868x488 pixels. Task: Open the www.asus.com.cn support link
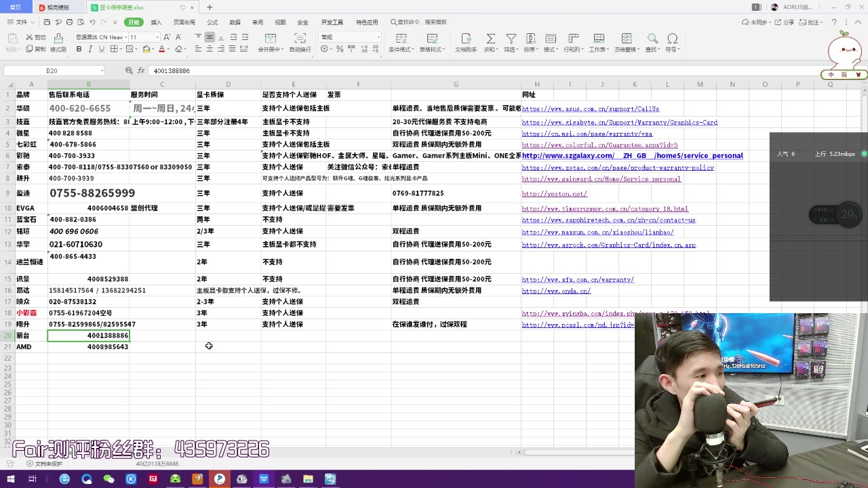point(591,108)
